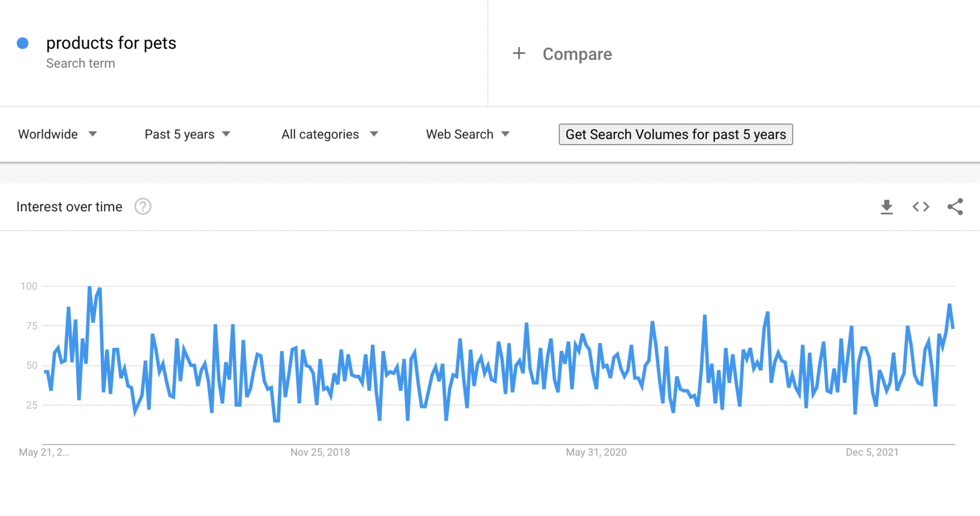The height and width of the screenshot is (516, 980).
Task: Open the All categories dropdown
Action: (329, 134)
